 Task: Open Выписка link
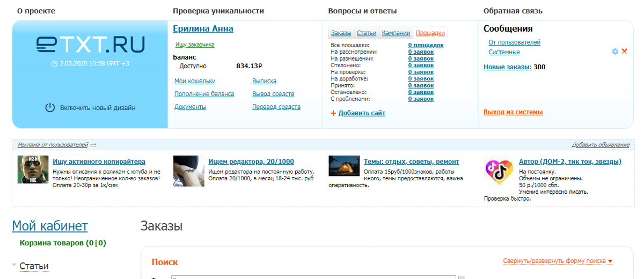point(264,81)
